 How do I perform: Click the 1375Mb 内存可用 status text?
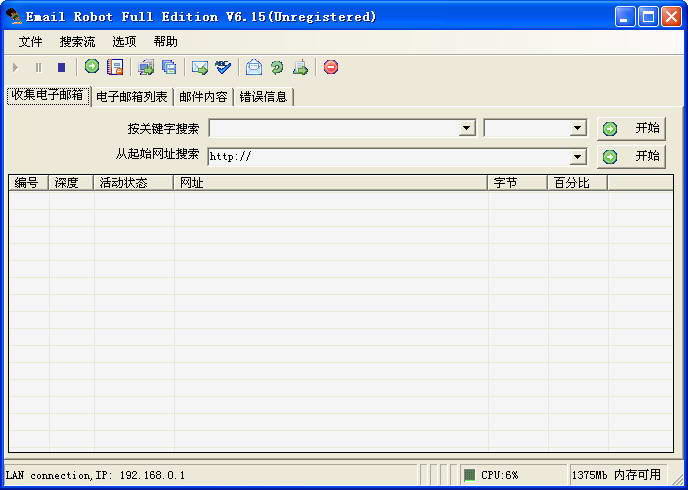coord(616,475)
